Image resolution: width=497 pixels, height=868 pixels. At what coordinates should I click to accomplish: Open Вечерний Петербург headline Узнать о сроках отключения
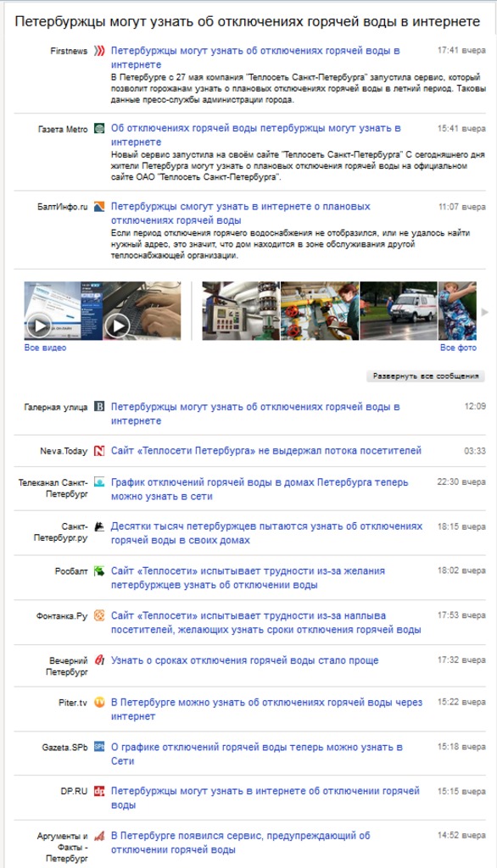(x=244, y=660)
